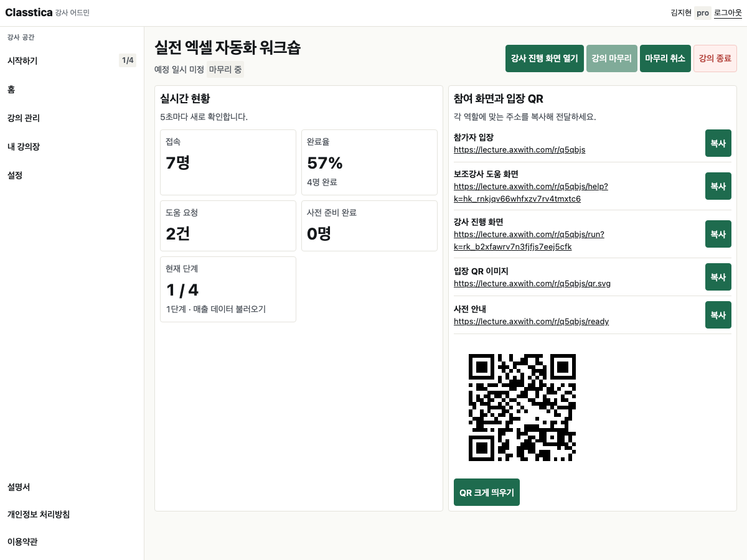
Task: Click the pro badge next to 김지현
Action: 703,12
